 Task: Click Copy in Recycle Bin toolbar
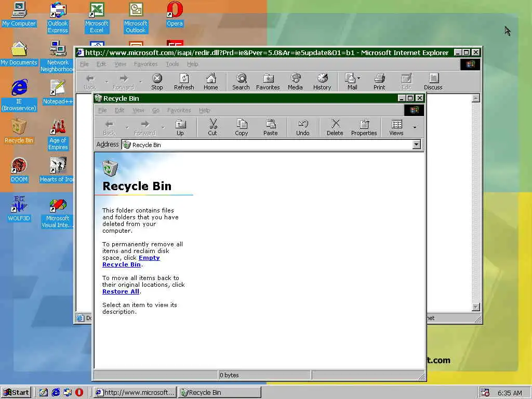pos(241,128)
